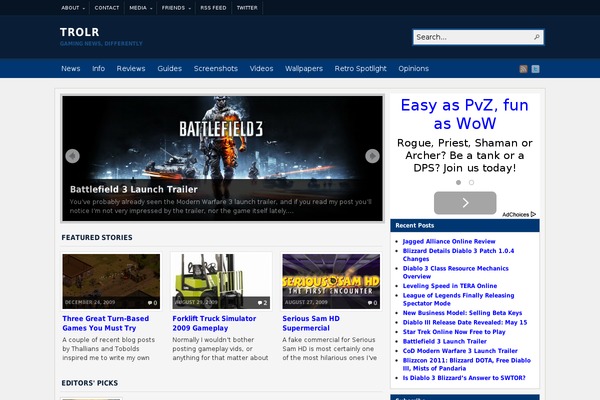
Task: Open 'League of Legends Finally Releasing Spectator Mode' post
Action: pyautogui.click(x=458, y=299)
